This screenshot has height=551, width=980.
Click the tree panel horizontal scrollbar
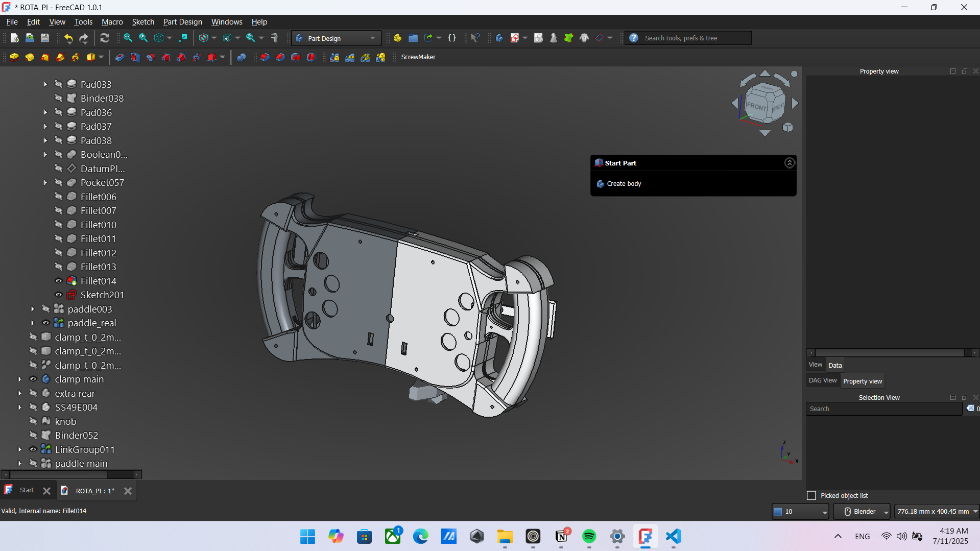[x=59, y=474]
